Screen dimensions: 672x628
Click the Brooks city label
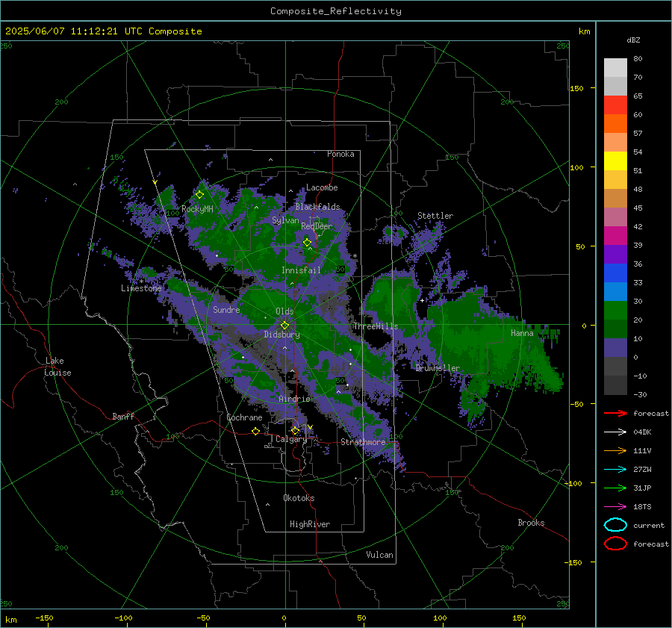tap(531, 523)
